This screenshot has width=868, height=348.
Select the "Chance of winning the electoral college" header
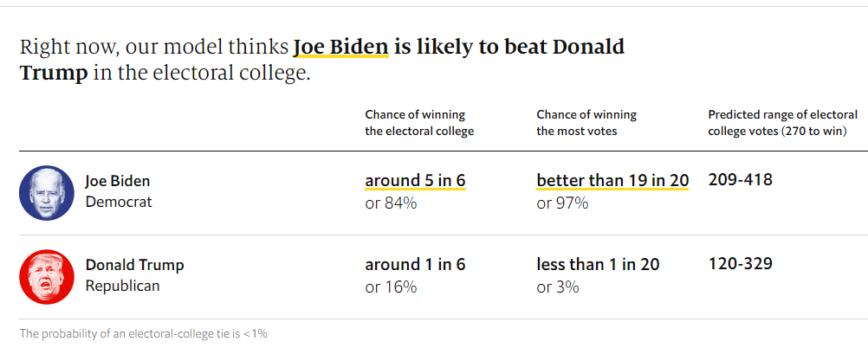point(419,123)
